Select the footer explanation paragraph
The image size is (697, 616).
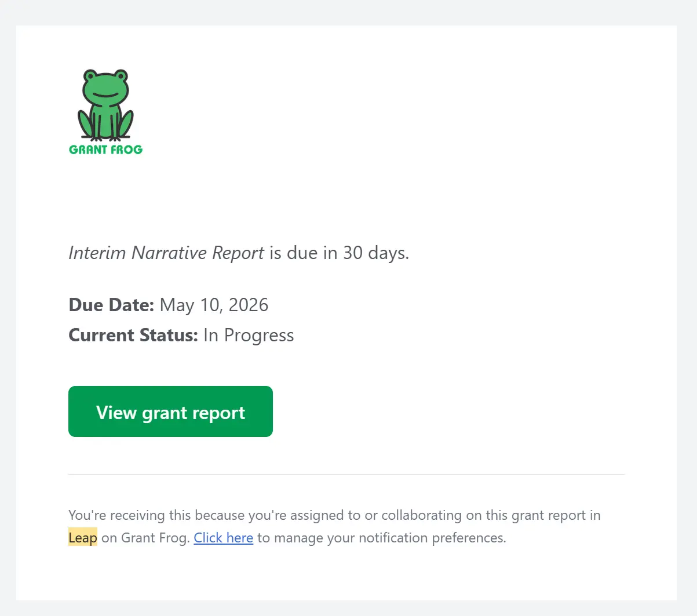click(x=334, y=526)
